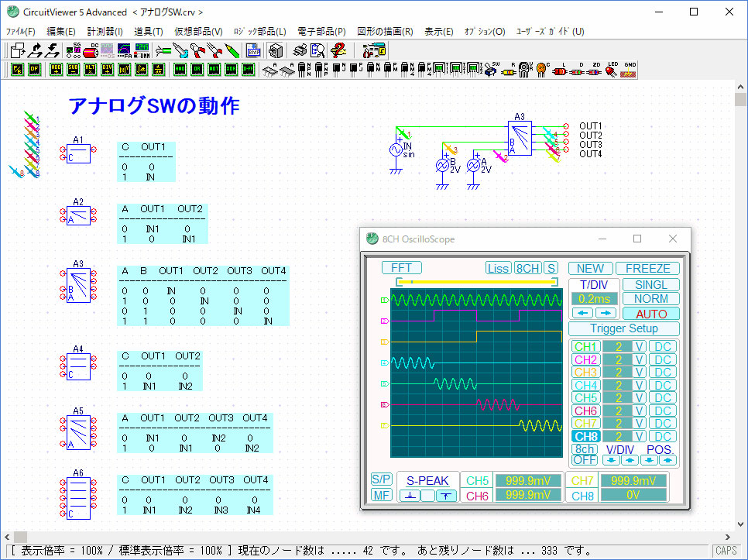The image size is (748, 560).
Task: Click the printer icon
Action: tap(300, 50)
